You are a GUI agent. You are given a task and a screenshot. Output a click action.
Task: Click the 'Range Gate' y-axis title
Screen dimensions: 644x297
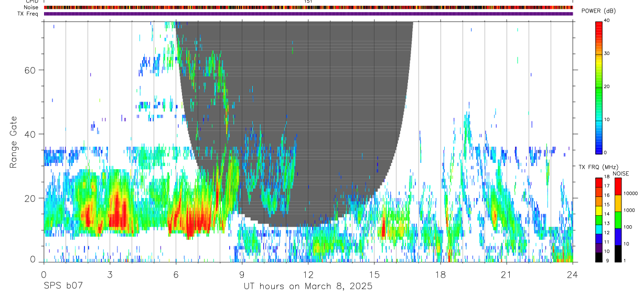15,142
